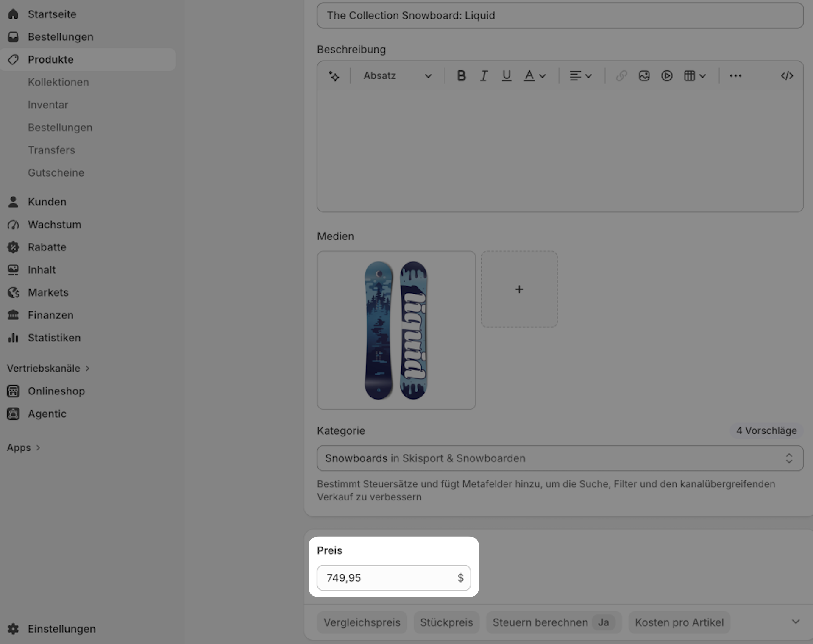The height and width of the screenshot is (644, 813).
Task: Click the Startseite home icon
Action: pos(13,14)
